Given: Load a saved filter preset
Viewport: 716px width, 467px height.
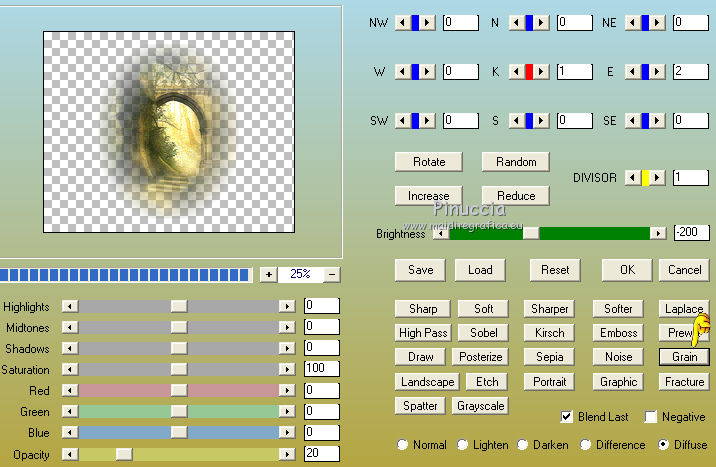Looking at the screenshot, I should (x=480, y=270).
